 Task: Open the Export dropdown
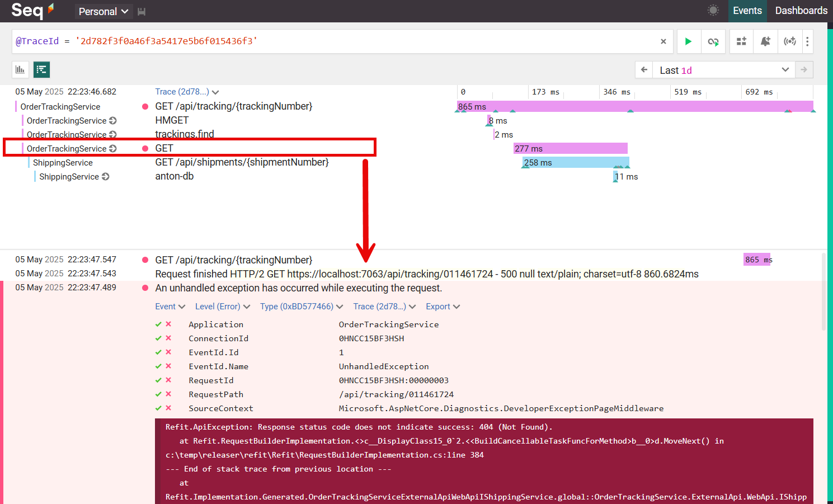(443, 307)
